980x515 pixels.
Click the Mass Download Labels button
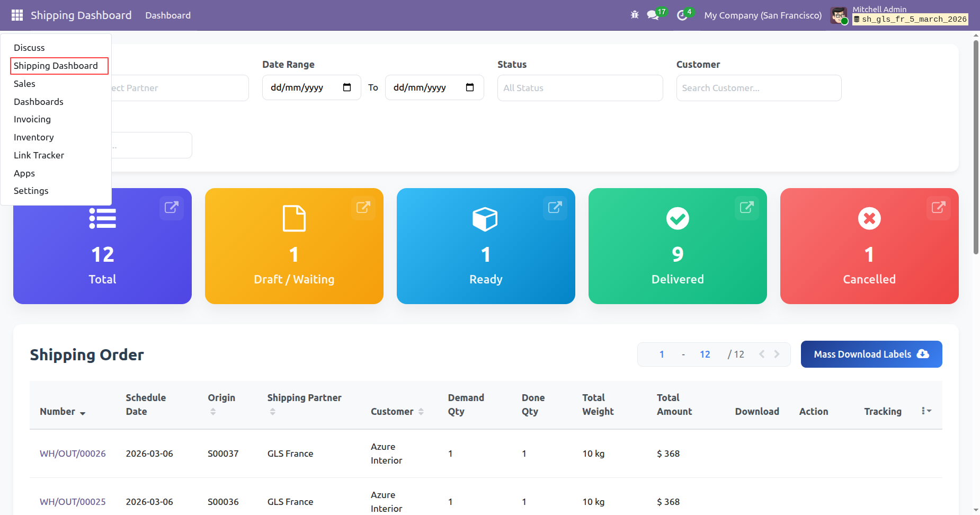coord(871,354)
